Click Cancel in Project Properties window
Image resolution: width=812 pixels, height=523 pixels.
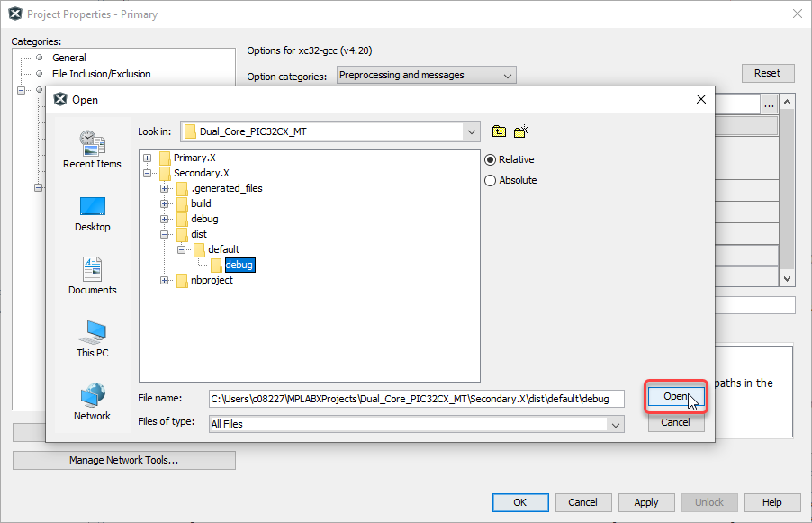pyautogui.click(x=583, y=502)
